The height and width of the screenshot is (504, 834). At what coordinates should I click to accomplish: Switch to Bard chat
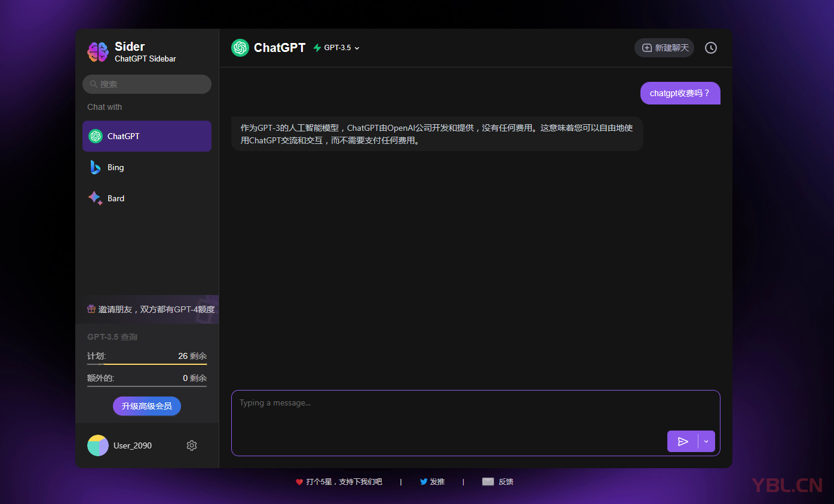tap(115, 199)
